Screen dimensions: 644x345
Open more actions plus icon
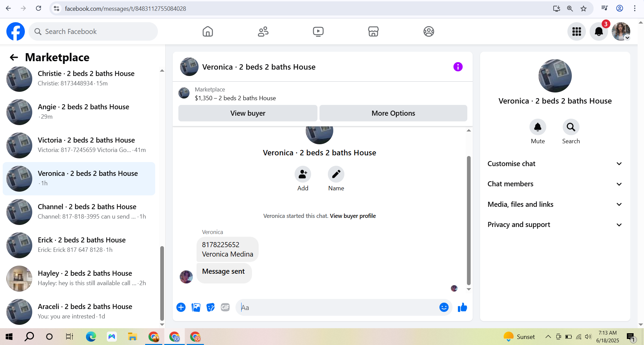[x=181, y=307]
